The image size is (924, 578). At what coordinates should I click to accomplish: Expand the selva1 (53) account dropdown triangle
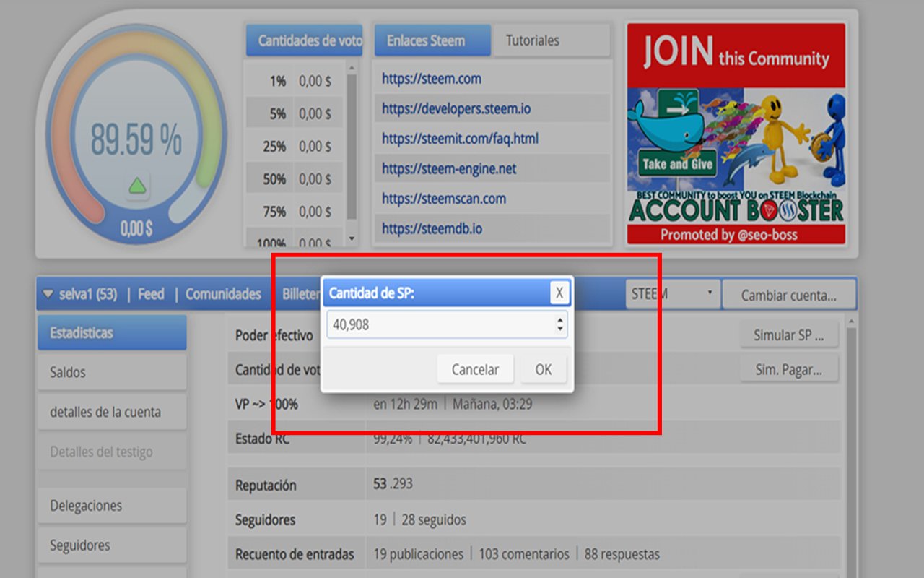pyautogui.click(x=48, y=294)
